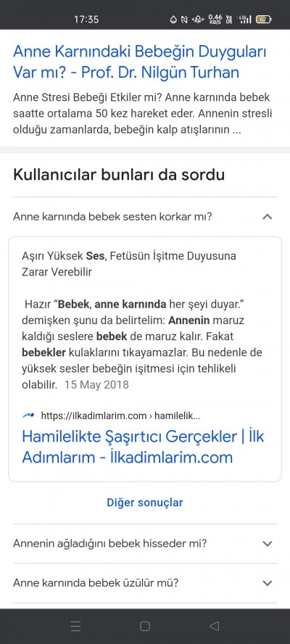Tap the Android home square button
Screen dimensions: 290x644
(144, 626)
